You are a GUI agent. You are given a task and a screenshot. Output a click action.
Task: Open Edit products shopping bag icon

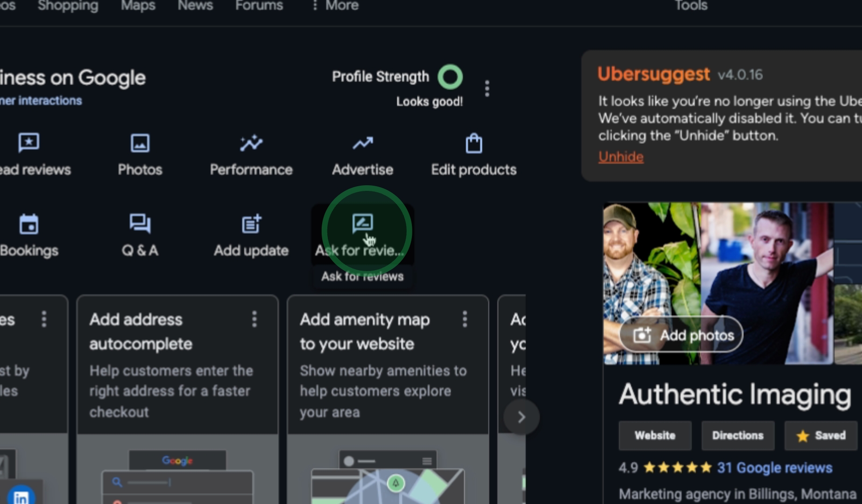[x=473, y=143]
